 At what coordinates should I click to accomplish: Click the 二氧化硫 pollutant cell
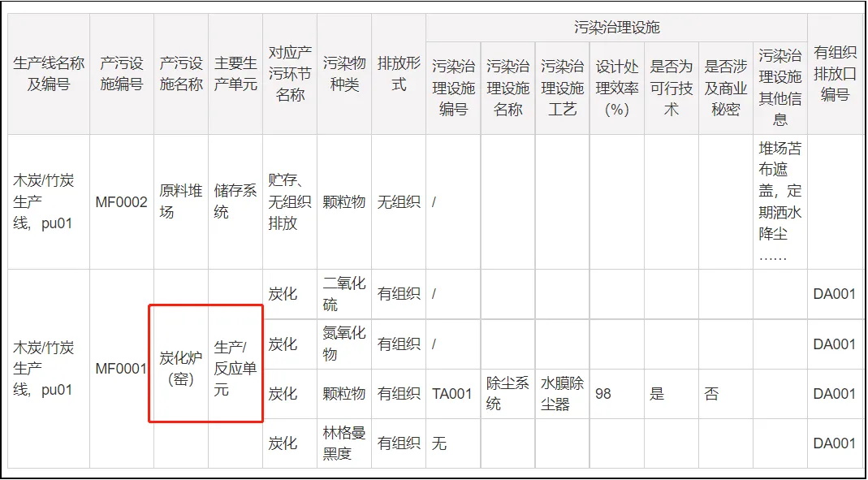point(344,294)
